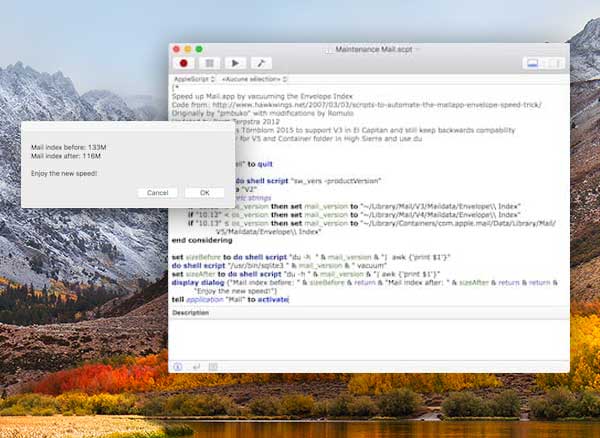Compile the script using the hammer icon
The width and height of the screenshot is (600, 438).
click(x=261, y=63)
